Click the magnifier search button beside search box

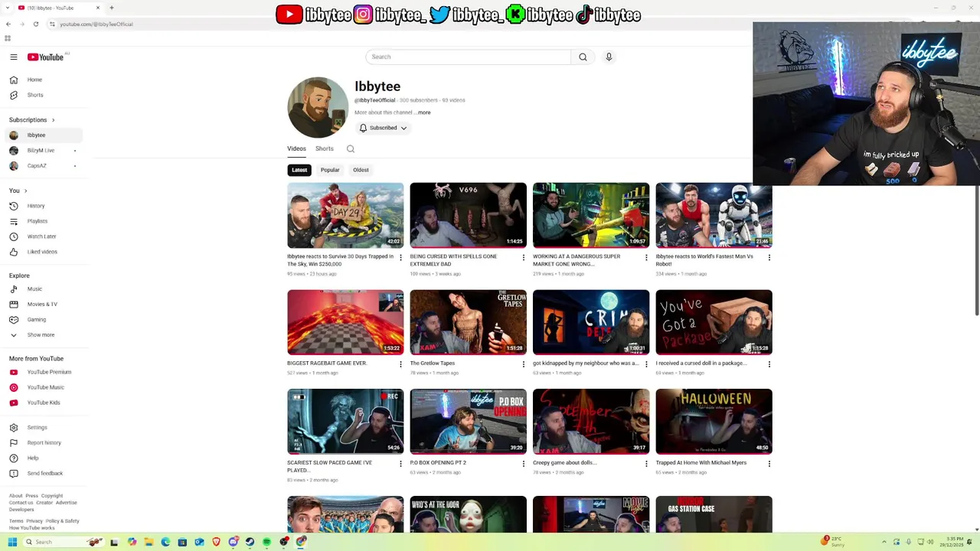(x=583, y=57)
